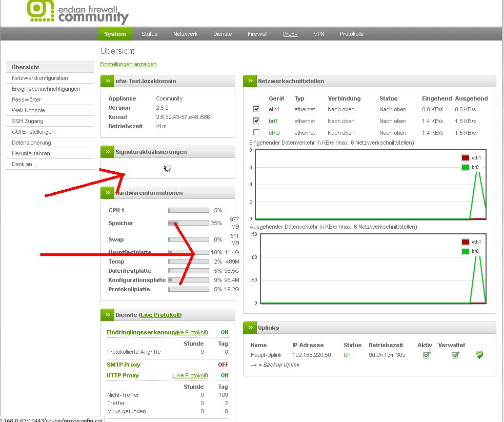The height and width of the screenshot is (422, 504).
Task: Open the Protokolle menu tab
Action: [x=352, y=34]
